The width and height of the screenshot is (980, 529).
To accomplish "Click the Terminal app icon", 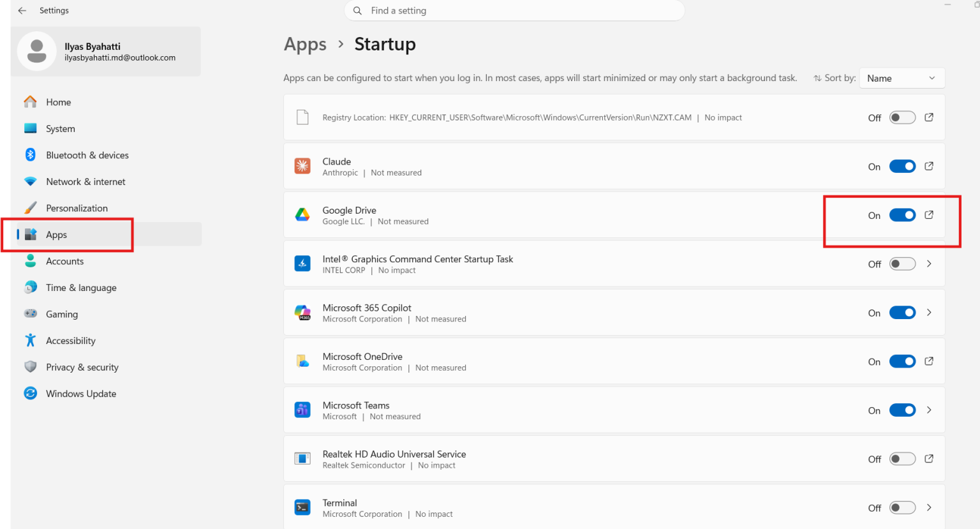I will (x=302, y=507).
